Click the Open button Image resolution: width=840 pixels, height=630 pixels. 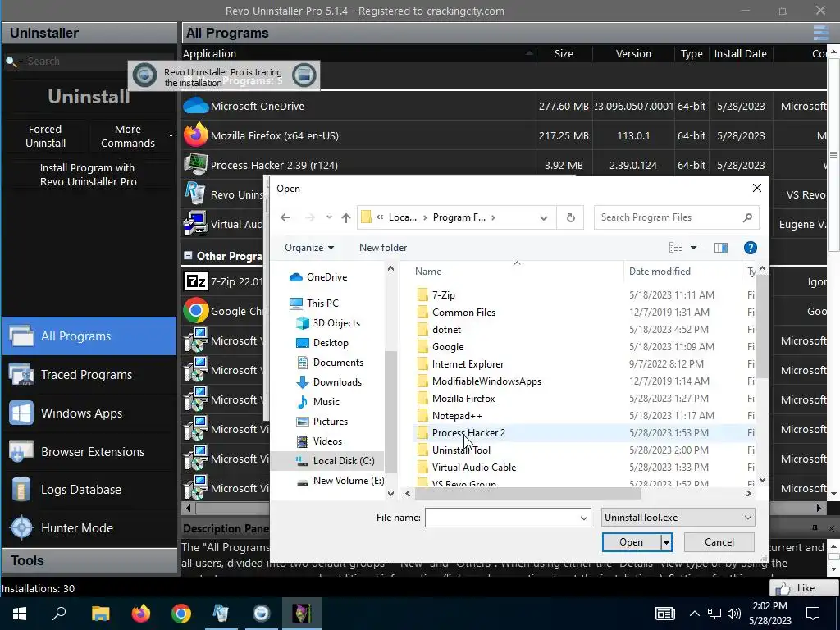click(631, 542)
